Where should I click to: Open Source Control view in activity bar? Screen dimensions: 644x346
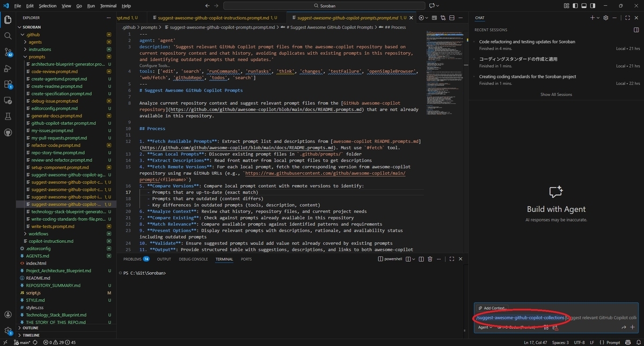click(x=8, y=52)
